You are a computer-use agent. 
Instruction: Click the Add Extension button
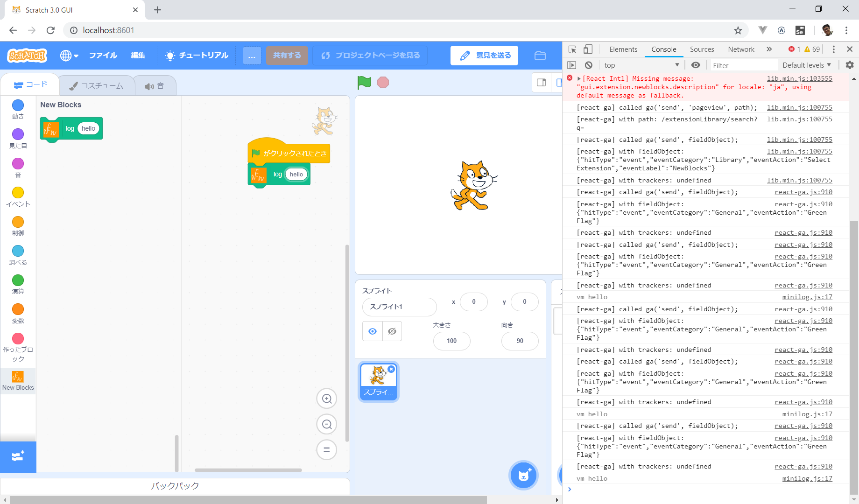click(x=18, y=456)
